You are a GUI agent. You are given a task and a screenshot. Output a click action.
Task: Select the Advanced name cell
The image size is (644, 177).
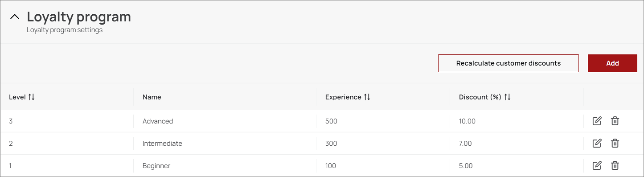click(x=158, y=121)
